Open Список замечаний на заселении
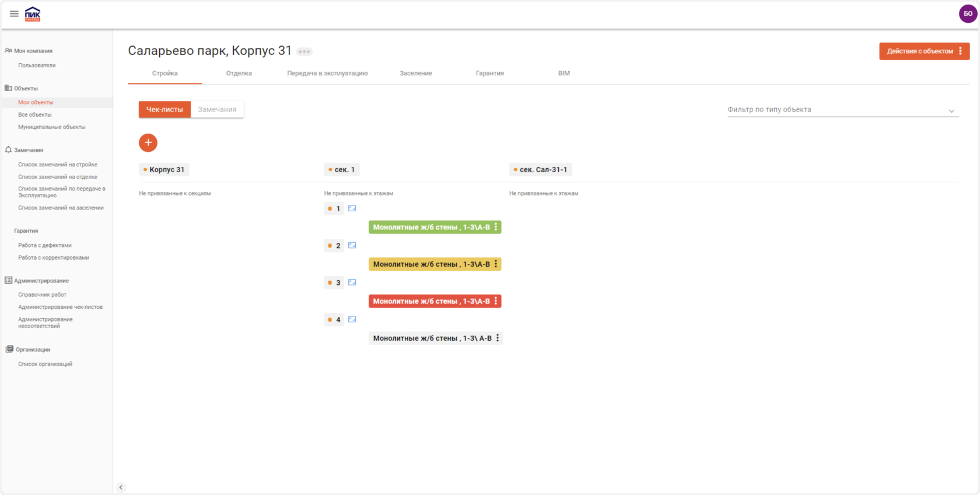The height and width of the screenshot is (495, 980). pyautogui.click(x=61, y=208)
